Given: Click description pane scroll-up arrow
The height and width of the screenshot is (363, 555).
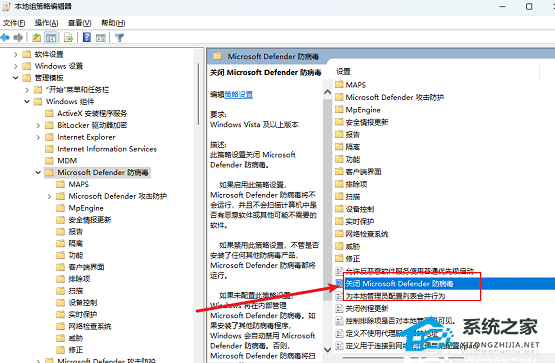Looking at the screenshot, I should (328, 92).
